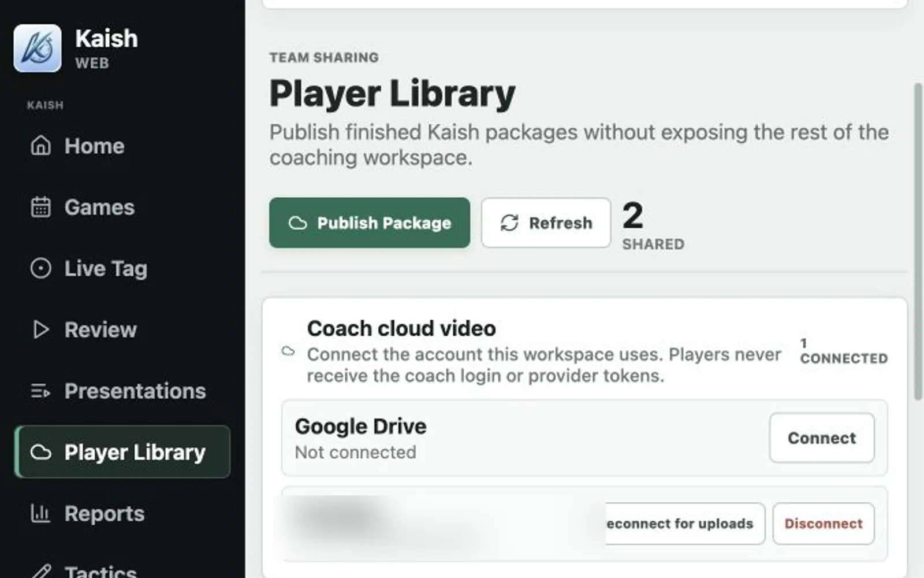The width and height of the screenshot is (924, 578).
Task: Open the Reports navigation label
Action: coord(105,513)
